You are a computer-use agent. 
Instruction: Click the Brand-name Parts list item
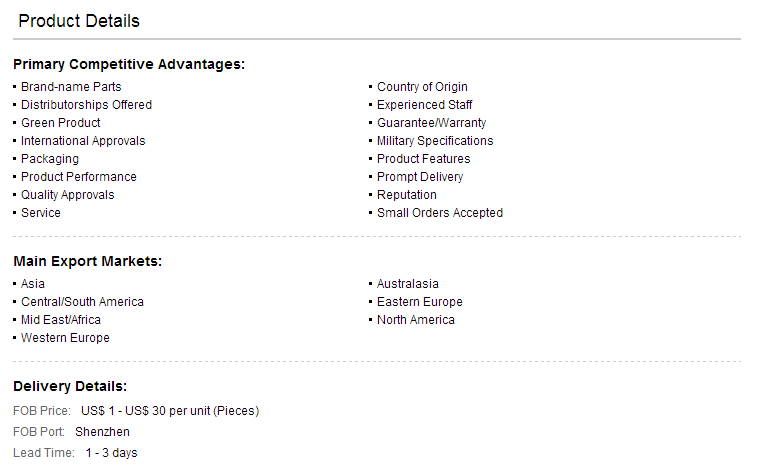tap(71, 87)
